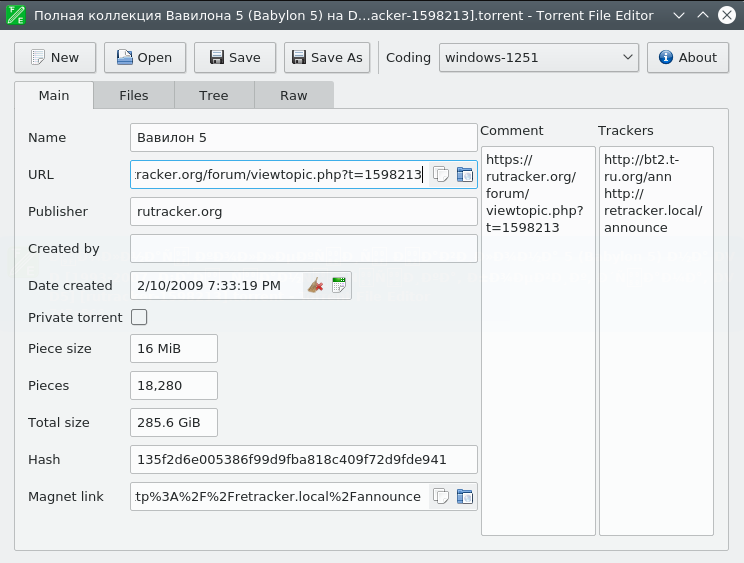The height and width of the screenshot is (563, 744).
Task: Click the Coding label
Action: point(408,57)
